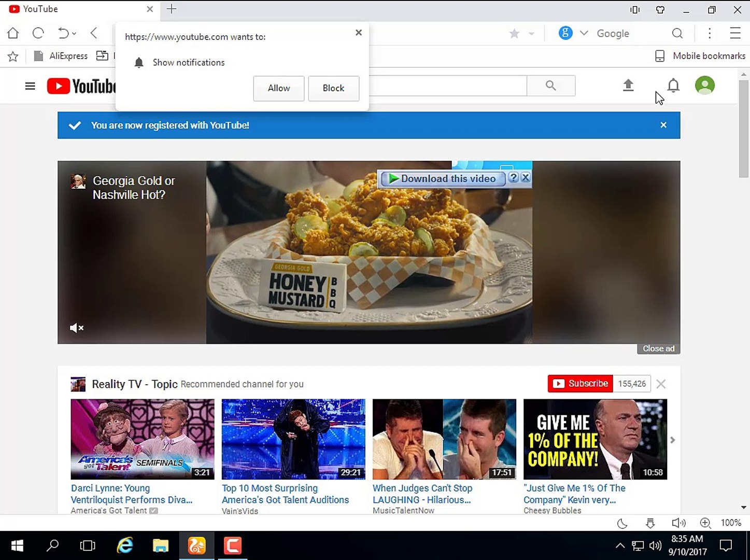Image resolution: width=750 pixels, height=560 pixels.
Task: Click the YouTube logo
Action: pos(81,86)
